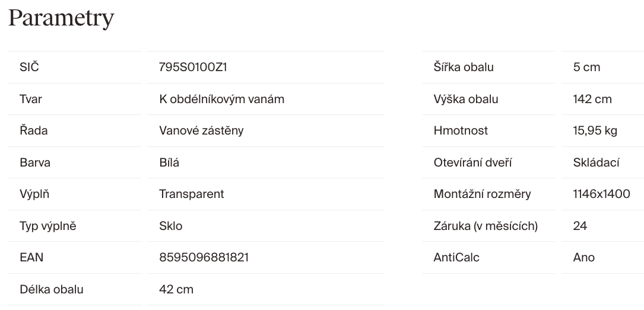Select the SIČ code 795S0100Z1
Image resolution: width=644 pixels, height=310 pixels.
(x=193, y=67)
